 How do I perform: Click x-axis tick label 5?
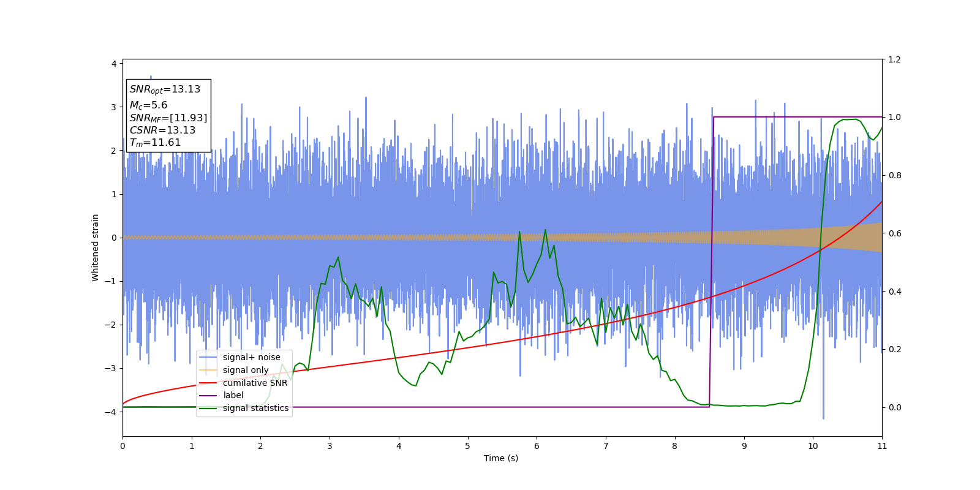[468, 446]
